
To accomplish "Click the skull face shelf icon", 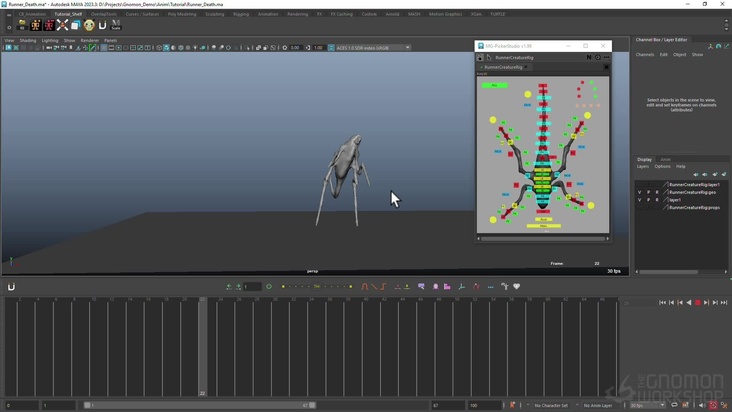I will [89, 25].
